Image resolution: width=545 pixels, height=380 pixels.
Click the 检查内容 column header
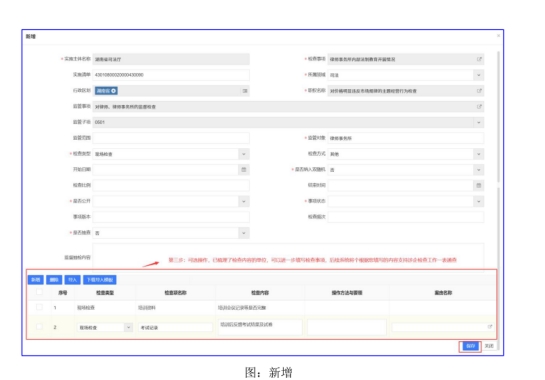(260, 293)
